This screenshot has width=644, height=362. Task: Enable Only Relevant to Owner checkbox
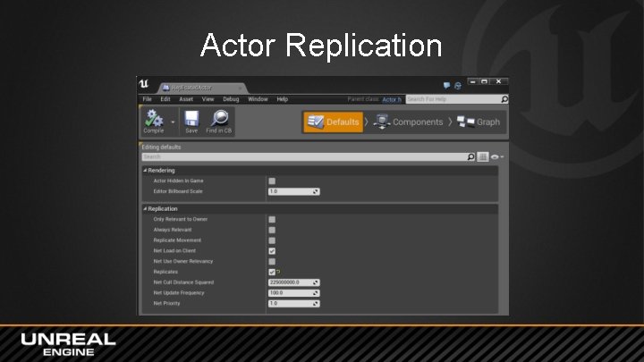click(x=272, y=220)
